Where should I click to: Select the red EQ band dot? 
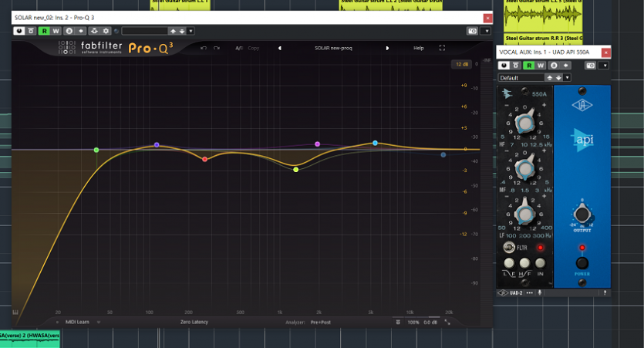coord(205,159)
